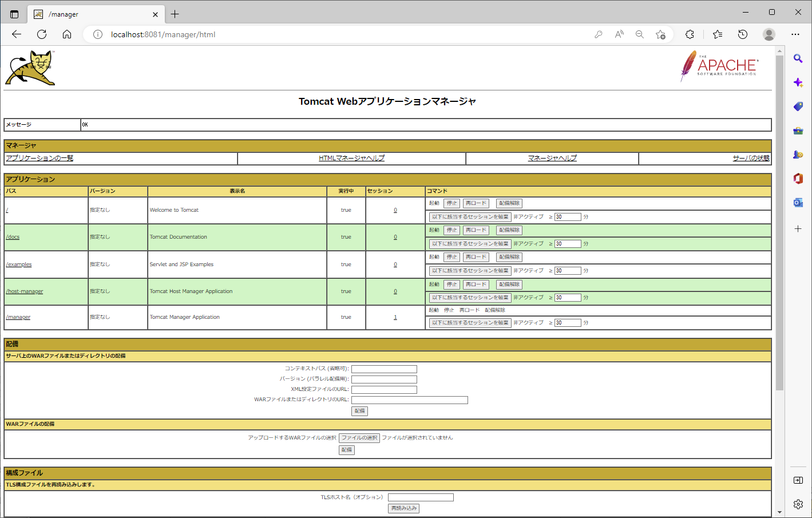Open the Outlook icon in Edge sidebar
This screenshot has width=812, height=518.
[x=798, y=203]
